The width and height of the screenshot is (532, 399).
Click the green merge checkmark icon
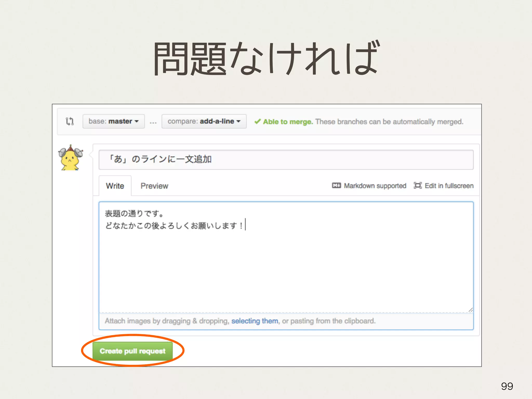(x=257, y=122)
